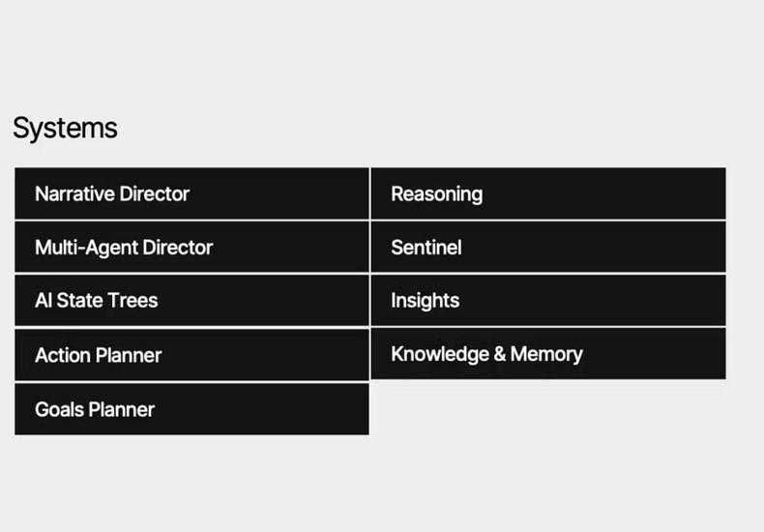Select the word 'Systems' in heading
The image size is (764, 532).
65,129
